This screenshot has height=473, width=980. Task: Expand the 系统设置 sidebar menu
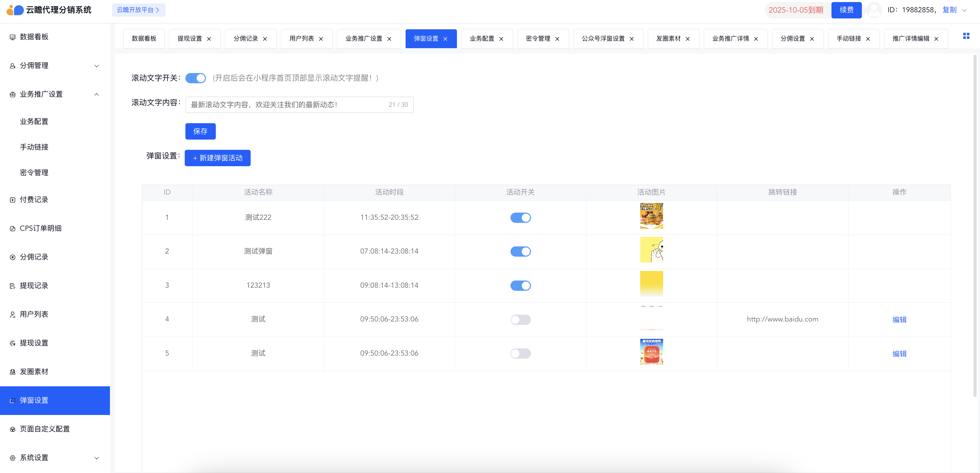coord(96,458)
